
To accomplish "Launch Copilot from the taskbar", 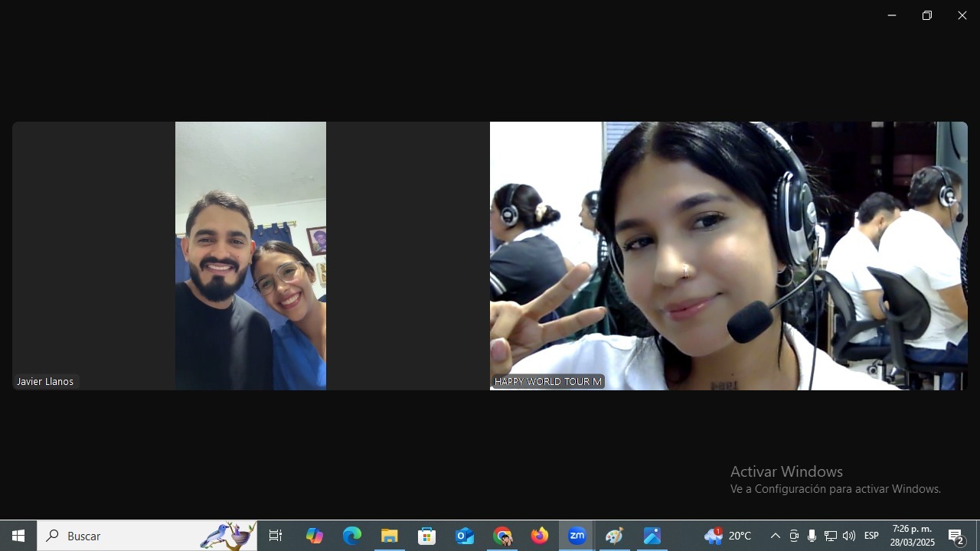I will [x=315, y=536].
